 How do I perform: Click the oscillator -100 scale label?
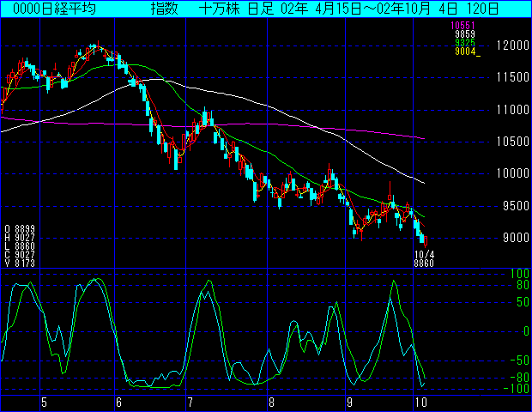(517, 389)
